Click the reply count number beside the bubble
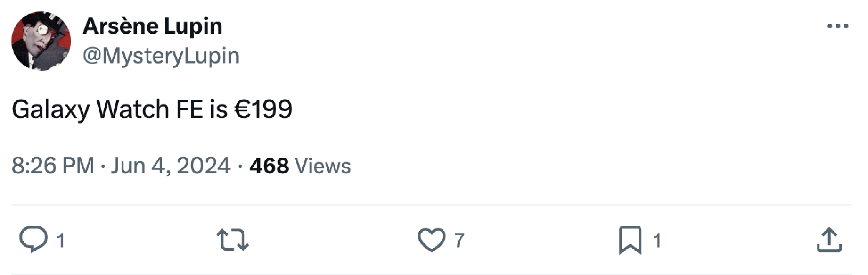 [61, 241]
